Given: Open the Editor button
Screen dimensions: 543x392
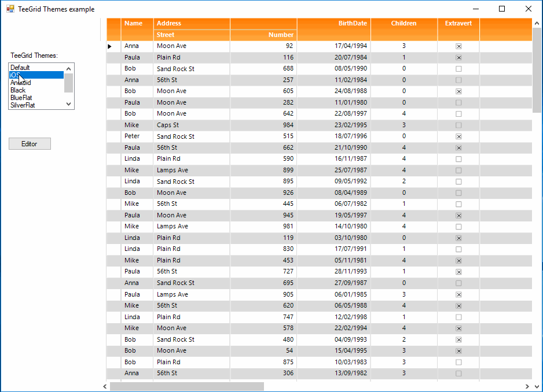Looking at the screenshot, I should pyautogui.click(x=30, y=144).
